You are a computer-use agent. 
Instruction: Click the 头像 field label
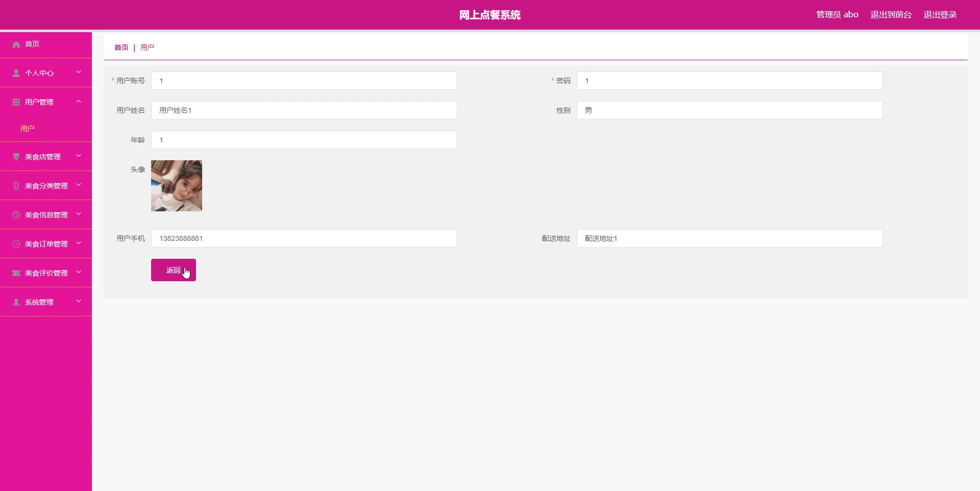coord(138,169)
